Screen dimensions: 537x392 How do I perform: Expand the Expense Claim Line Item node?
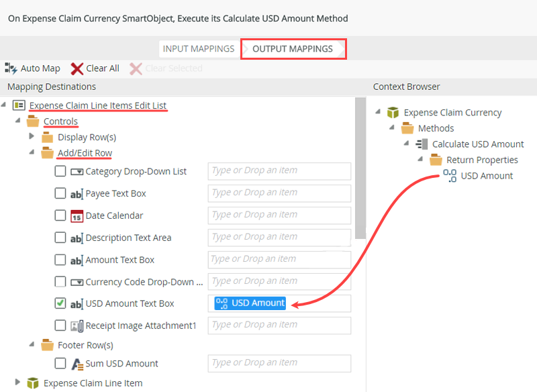click(17, 381)
